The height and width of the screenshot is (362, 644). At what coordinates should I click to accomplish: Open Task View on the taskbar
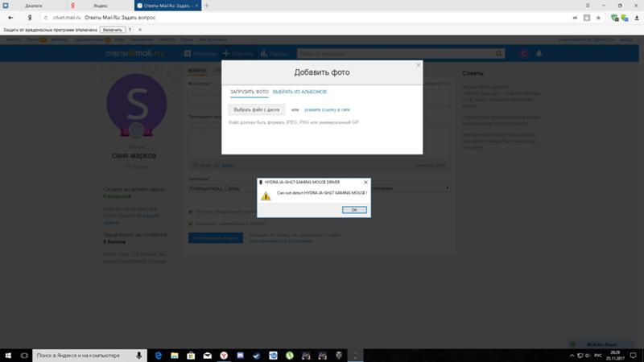24,356
